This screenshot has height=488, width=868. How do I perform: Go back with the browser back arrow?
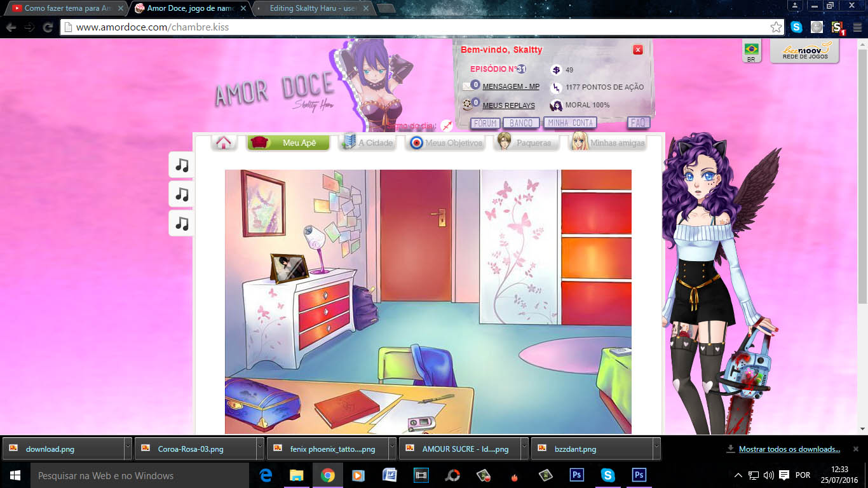(11, 27)
